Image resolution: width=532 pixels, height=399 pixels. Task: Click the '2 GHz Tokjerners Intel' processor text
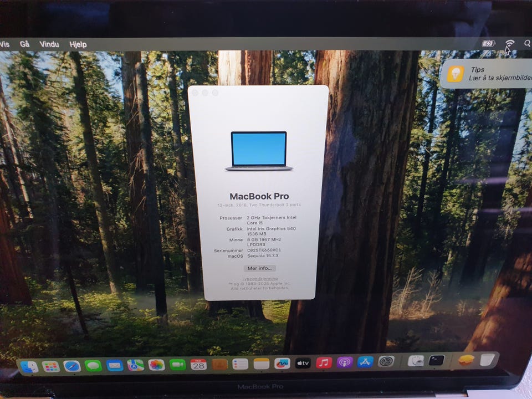click(x=272, y=217)
